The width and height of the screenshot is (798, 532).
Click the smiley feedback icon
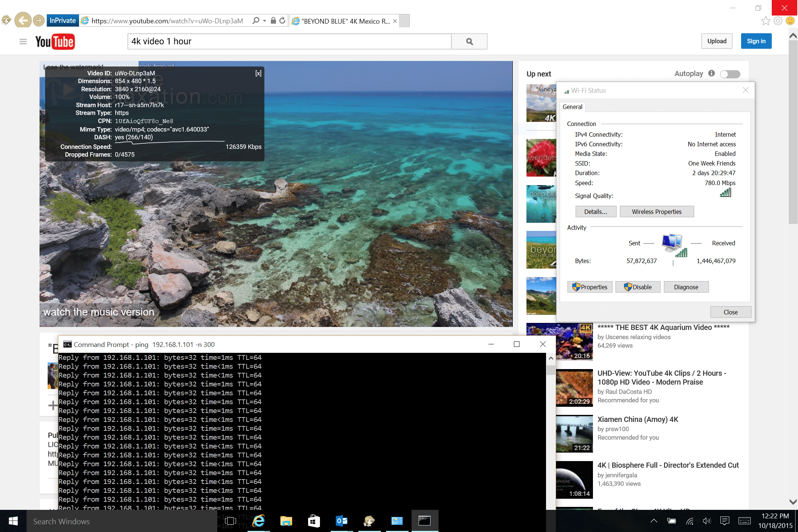[x=790, y=21]
